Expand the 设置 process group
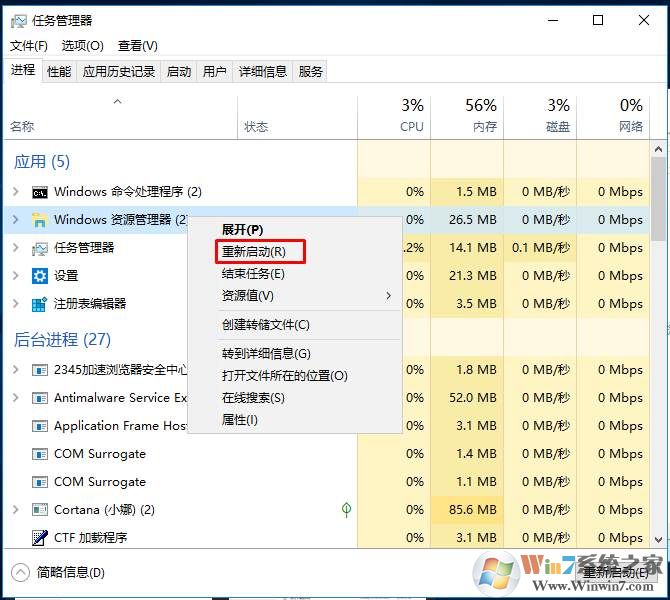Viewport: 670px width, 600px height. pyautogui.click(x=16, y=276)
